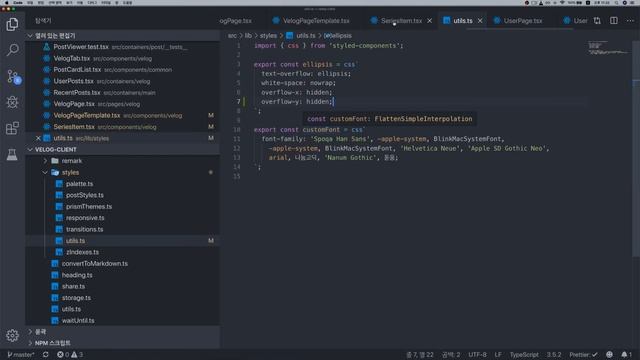This screenshot has height=360, width=640.
Task: Click the indentation spaces indicator
Action: (x=451, y=354)
